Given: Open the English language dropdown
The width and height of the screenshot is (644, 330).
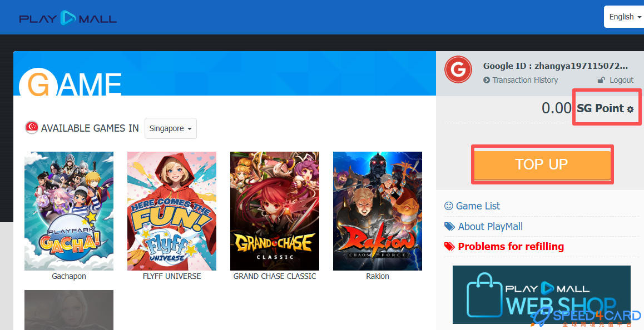Looking at the screenshot, I should 625,17.
